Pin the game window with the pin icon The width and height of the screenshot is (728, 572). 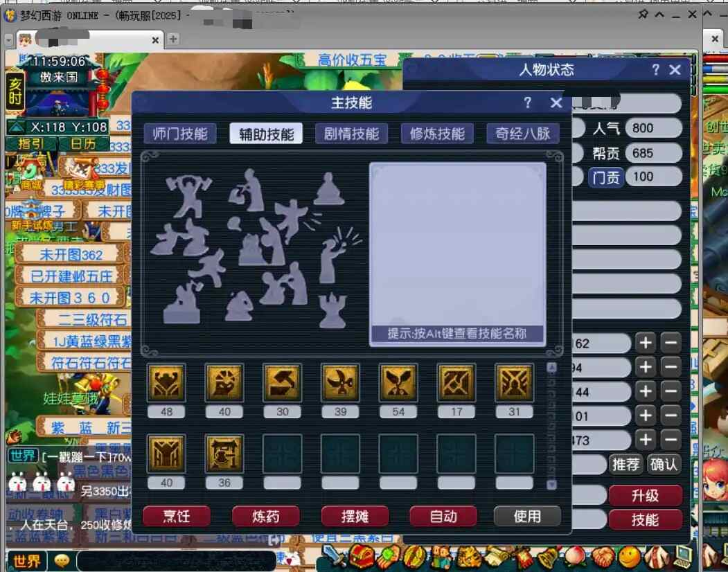[x=643, y=15]
